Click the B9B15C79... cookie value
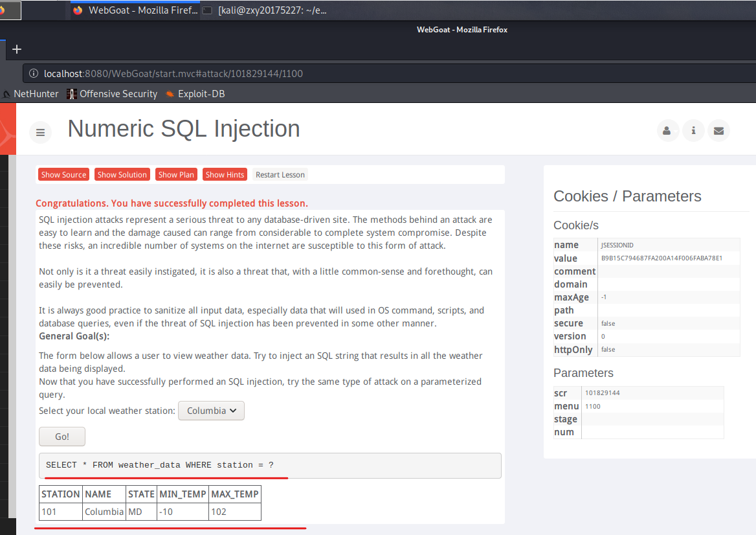Viewport: 756px width, 535px height. 661,258
